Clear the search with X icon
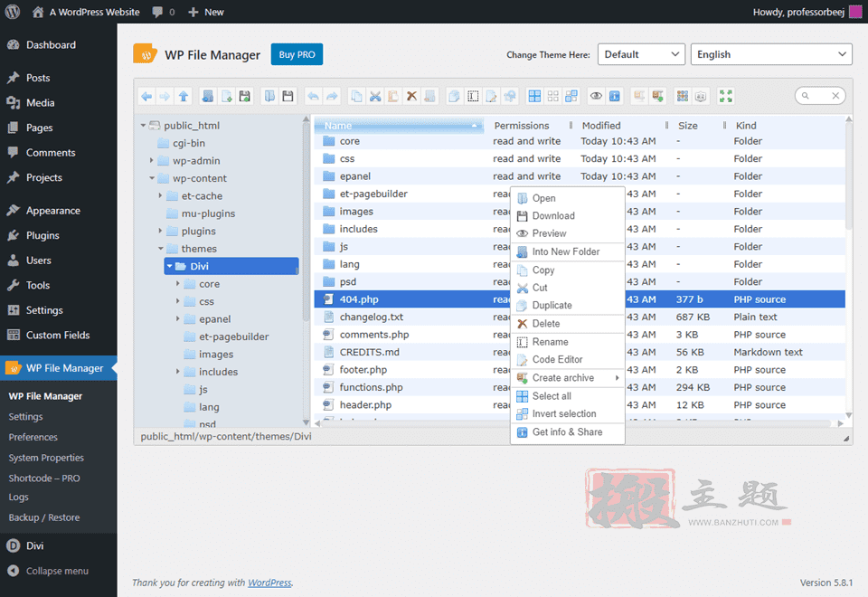The image size is (868, 597). pyautogui.click(x=835, y=96)
